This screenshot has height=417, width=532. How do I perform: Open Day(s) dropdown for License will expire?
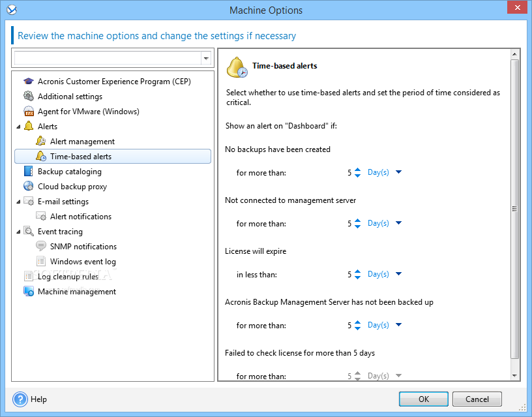point(398,274)
